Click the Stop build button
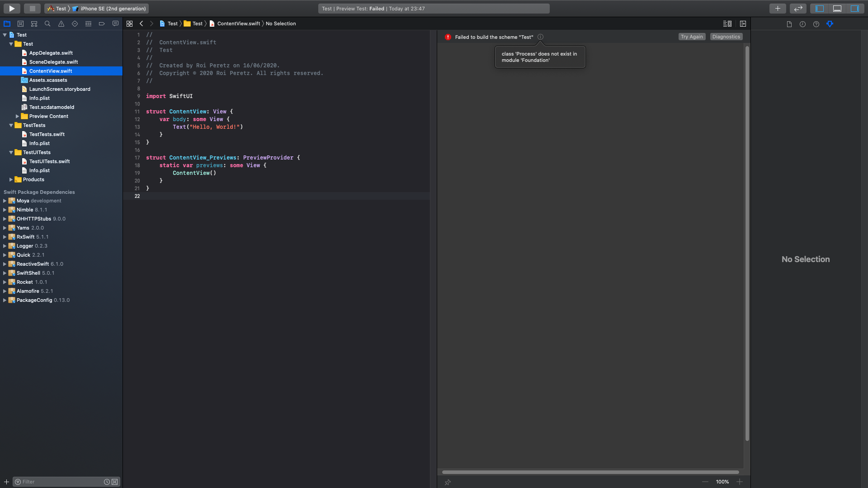 32,8
